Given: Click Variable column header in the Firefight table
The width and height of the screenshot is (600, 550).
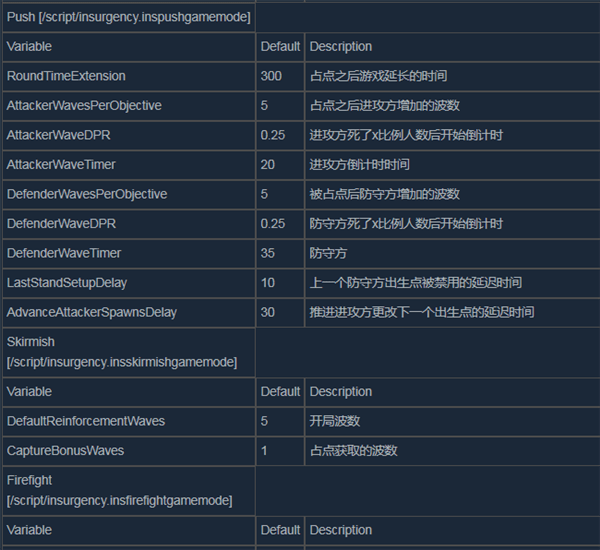Looking at the screenshot, I should click(29, 530).
